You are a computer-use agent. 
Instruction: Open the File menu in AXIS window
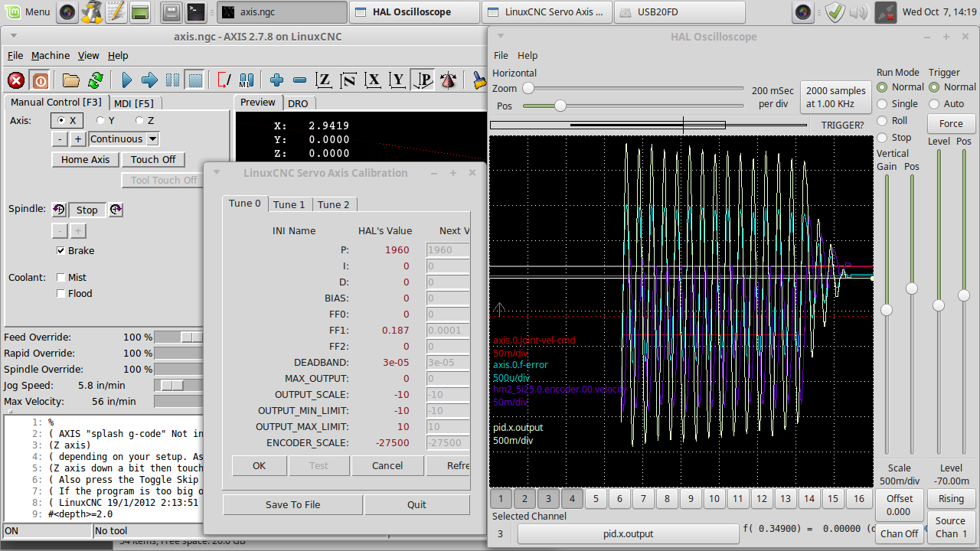[15, 55]
